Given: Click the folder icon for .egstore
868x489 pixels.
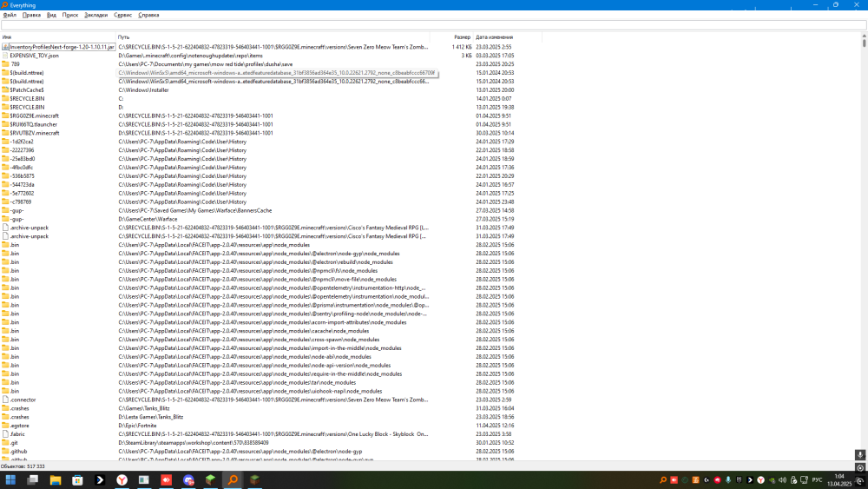Looking at the screenshot, I should [x=5, y=426].
